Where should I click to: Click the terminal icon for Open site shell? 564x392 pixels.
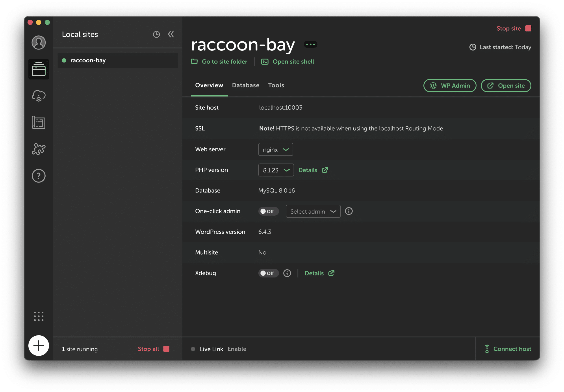(265, 62)
